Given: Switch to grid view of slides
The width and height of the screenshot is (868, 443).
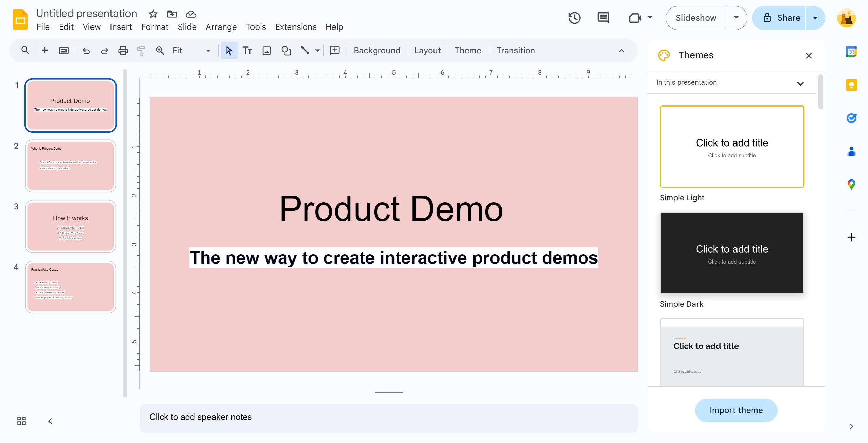Looking at the screenshot, I should coord(21,421).
